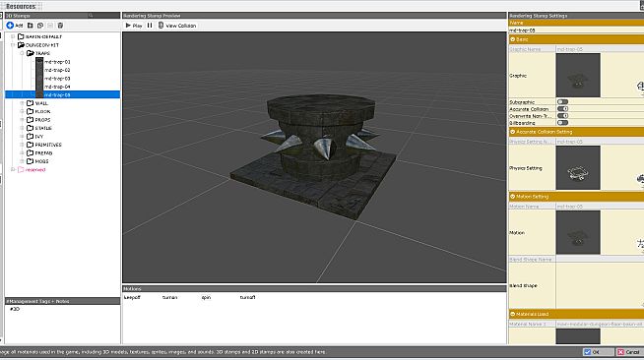644x360 pixels.
Task: Collapse the Motion Setting section
Action: (x=576, y=197)
